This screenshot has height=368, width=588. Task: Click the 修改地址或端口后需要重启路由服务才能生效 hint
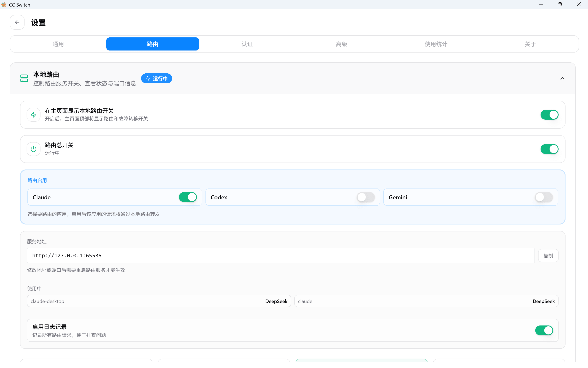click(x=76, y=270)
